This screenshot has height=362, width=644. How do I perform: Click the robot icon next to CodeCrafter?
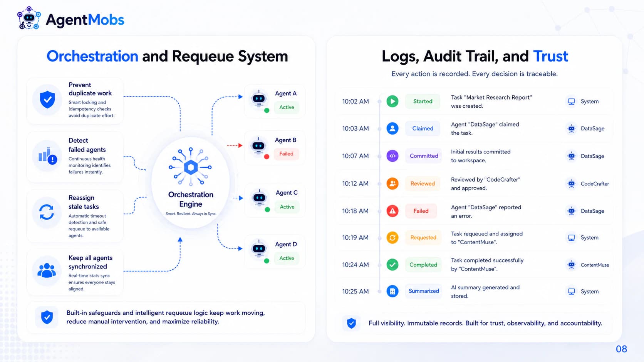click(x=572, y=184)
